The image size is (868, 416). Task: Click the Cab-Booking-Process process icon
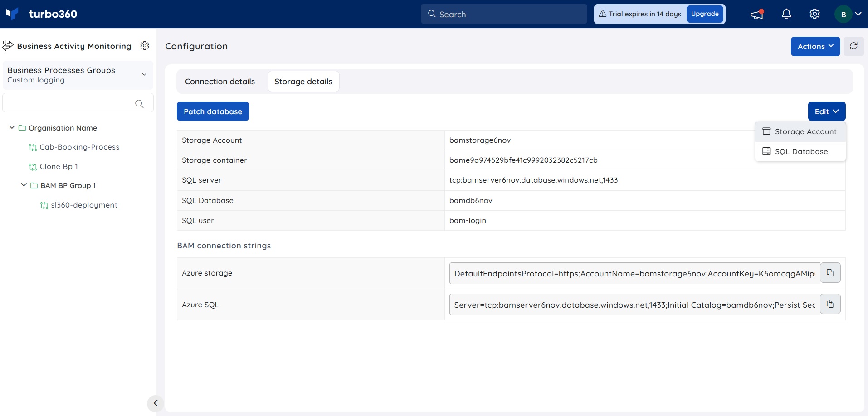[x=33, y=147]
